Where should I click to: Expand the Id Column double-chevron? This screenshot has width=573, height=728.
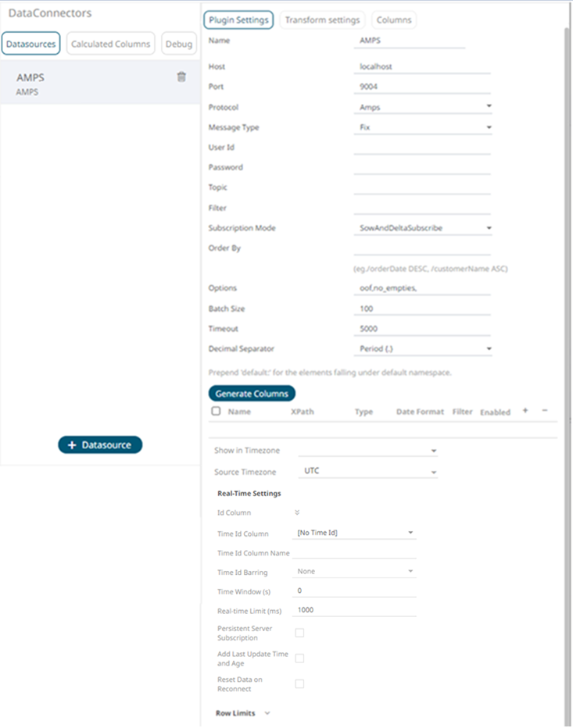coord(297,512)
